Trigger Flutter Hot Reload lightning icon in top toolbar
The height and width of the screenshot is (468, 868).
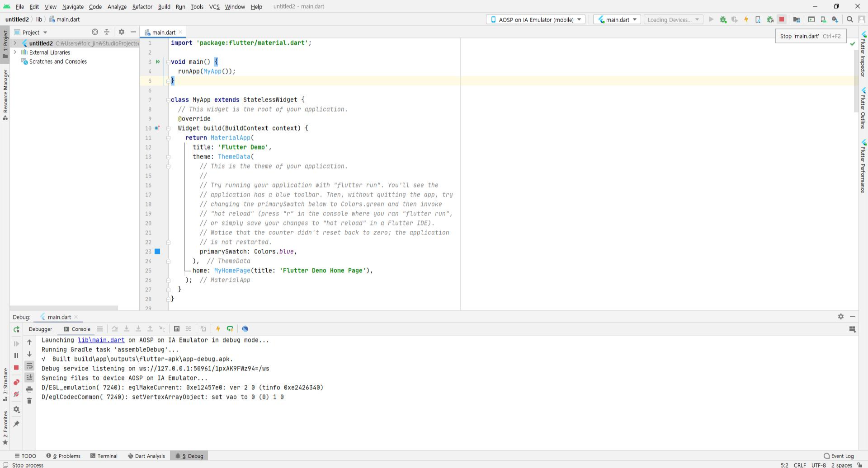746,19
